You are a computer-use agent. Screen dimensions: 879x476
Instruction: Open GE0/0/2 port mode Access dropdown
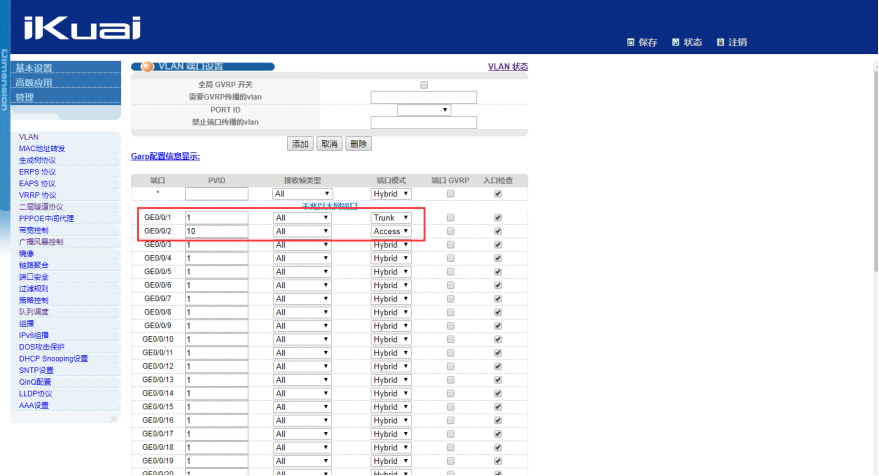point(391,231)
